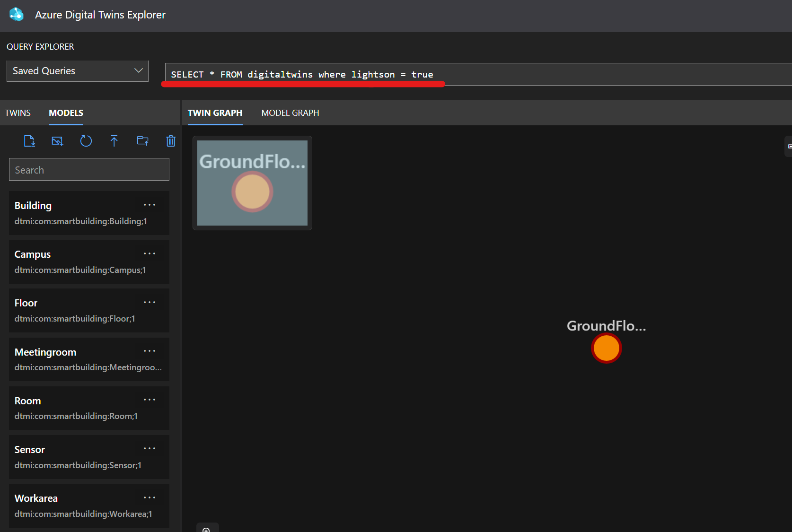Click the dtmi:com:smartbuilding:Workarea;1 identifier text
Image resolution: width=792 pixels, height=532 pixels.
(x=83, y=514)
